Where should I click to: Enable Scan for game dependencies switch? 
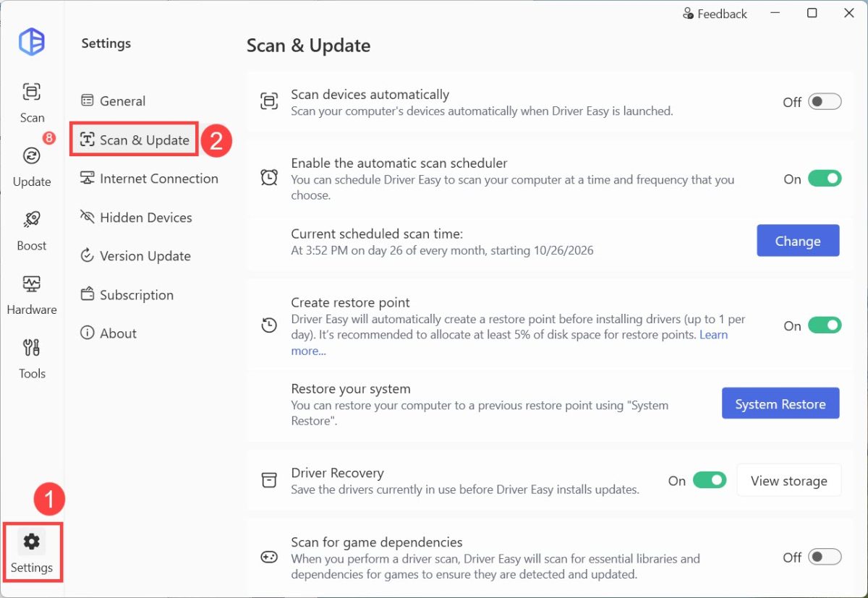point(825,557)
